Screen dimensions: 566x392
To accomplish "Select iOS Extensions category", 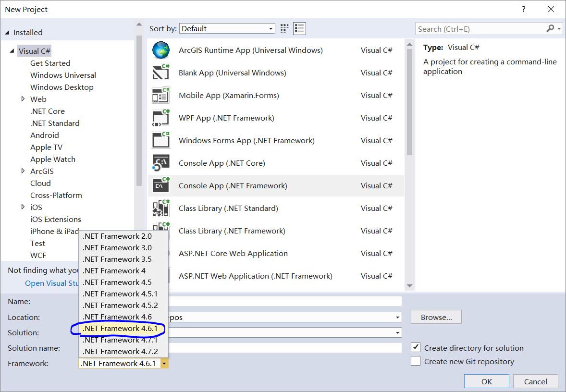I will click(x=56, y=219).
